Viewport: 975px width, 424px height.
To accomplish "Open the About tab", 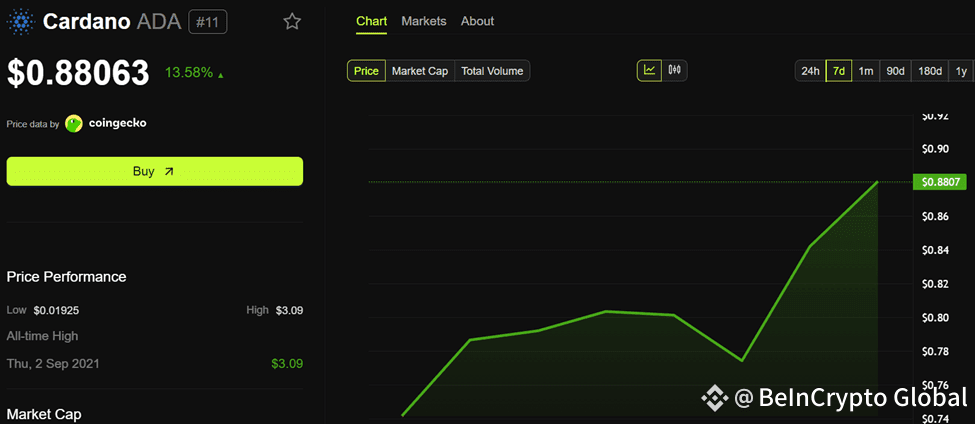I will tap(478, 21).
